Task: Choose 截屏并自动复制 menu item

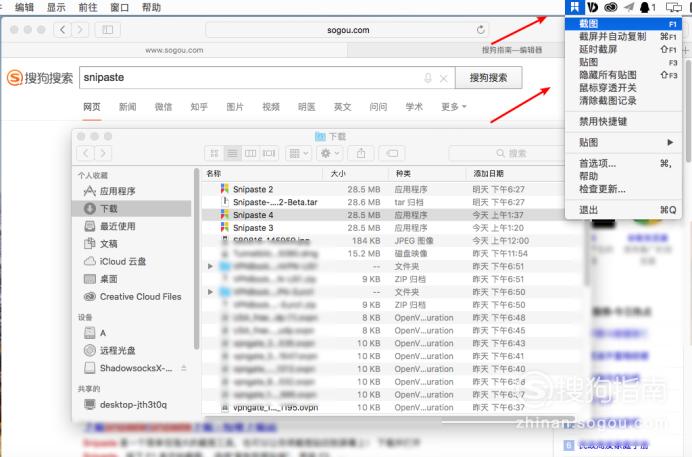Action: [x=623, y=37]
